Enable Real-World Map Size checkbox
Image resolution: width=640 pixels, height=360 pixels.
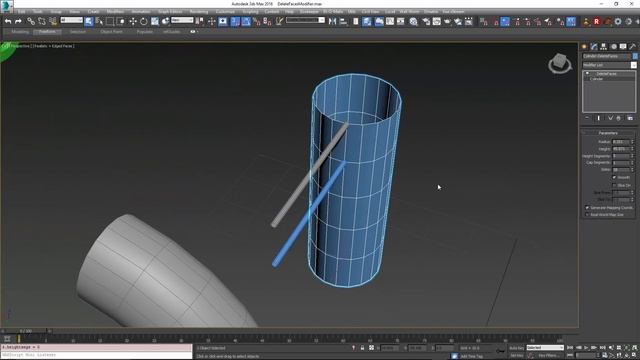587,215
